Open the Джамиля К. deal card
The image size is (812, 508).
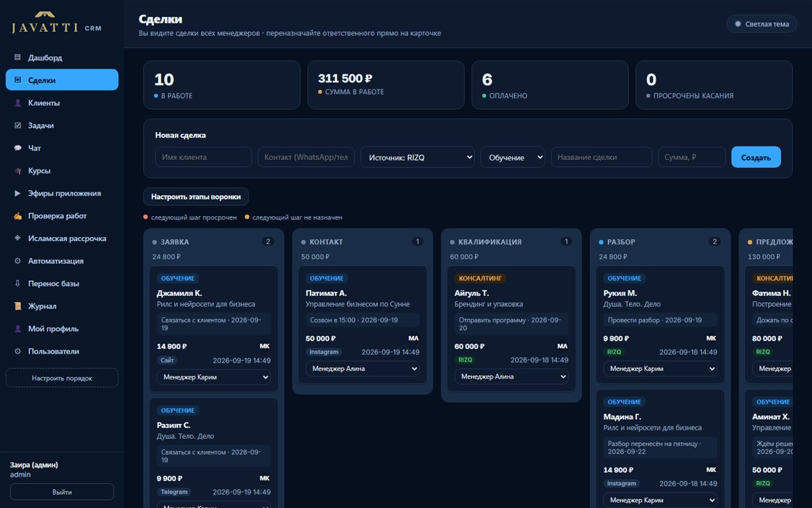click(x=214, y=329)
